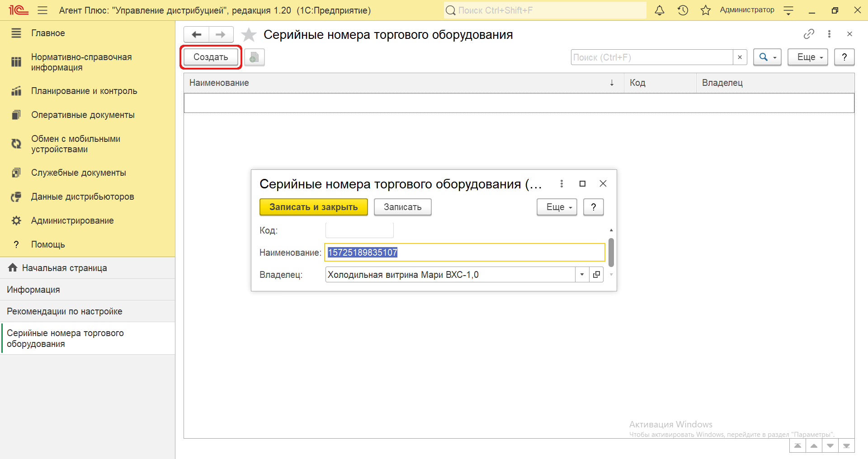Click the Наименование input field

tap(465, 253)
